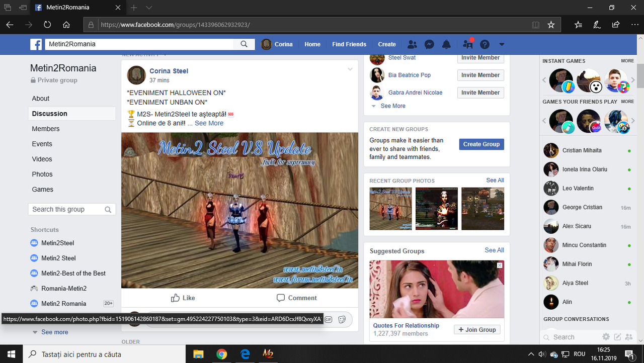Image resolution: width=644 pixels, height=363 pixels.
Task: Expand the post text with See More
Action: pyautogui.click(x=209, y=123)
